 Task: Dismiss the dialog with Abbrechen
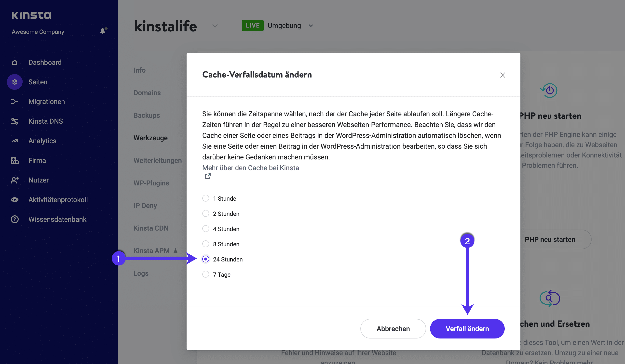click(393, 329)
